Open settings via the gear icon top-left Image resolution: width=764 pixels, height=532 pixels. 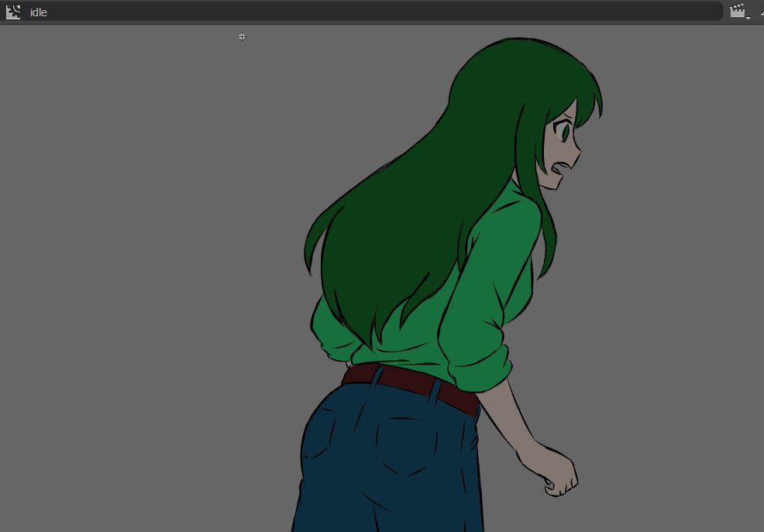(x=12, y=12)
